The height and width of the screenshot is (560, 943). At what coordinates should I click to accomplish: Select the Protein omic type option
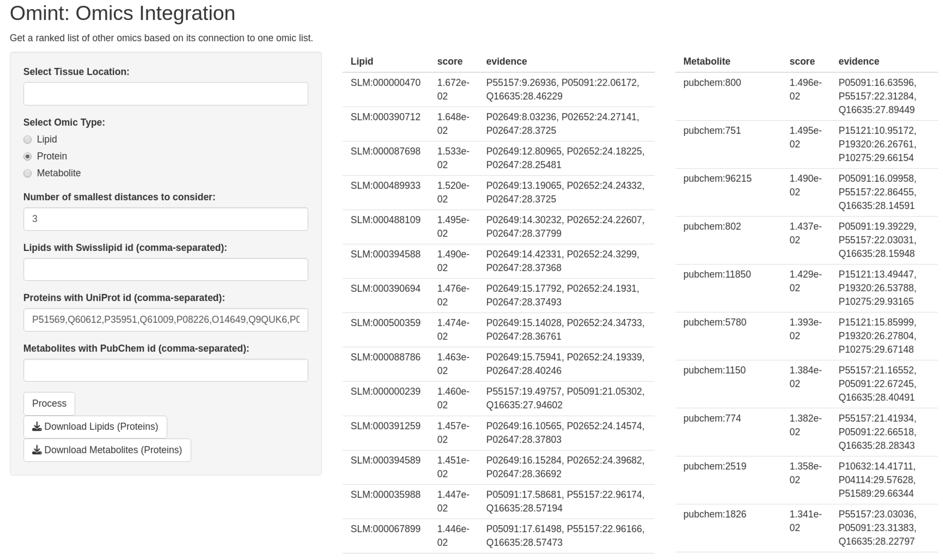(27, 156)
